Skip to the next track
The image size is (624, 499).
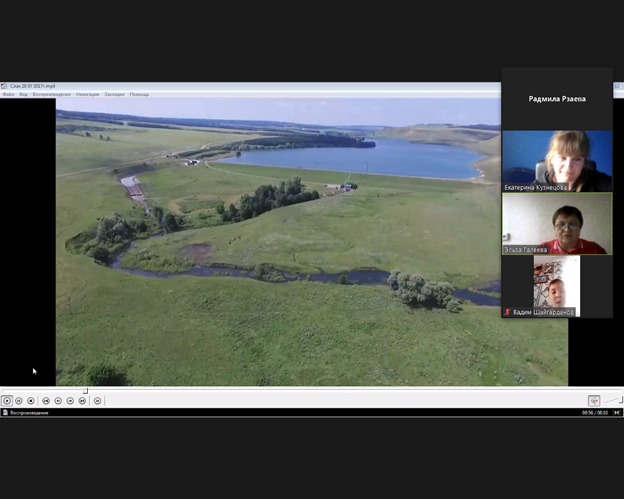pos(82,401)
